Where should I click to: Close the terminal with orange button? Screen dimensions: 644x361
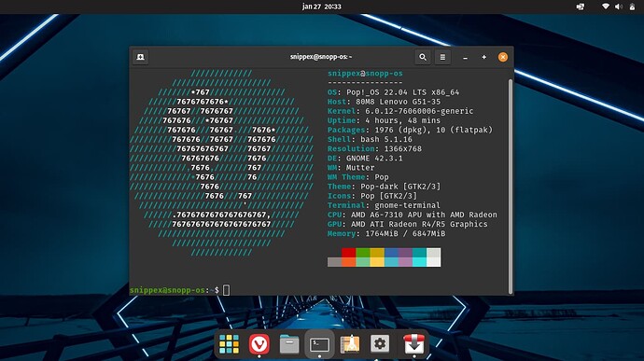[503, 57]
